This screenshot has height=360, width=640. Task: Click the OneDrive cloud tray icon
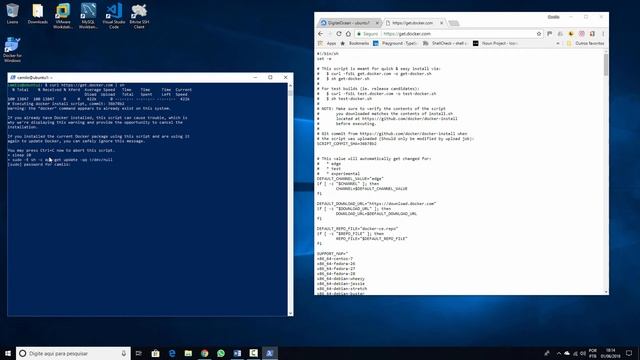pos(567,353)
